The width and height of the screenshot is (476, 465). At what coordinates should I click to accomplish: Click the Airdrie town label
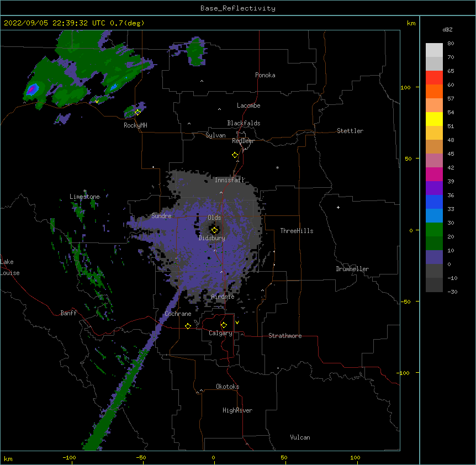pos(223,297)
